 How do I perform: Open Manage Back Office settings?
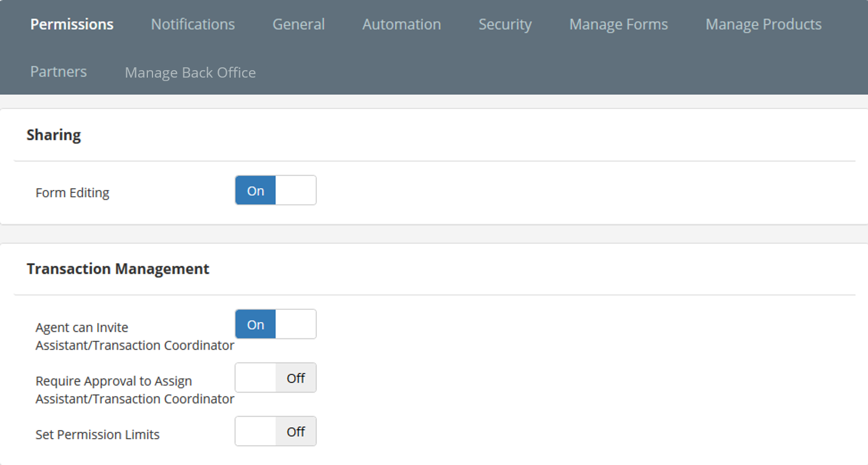(190, 72)
